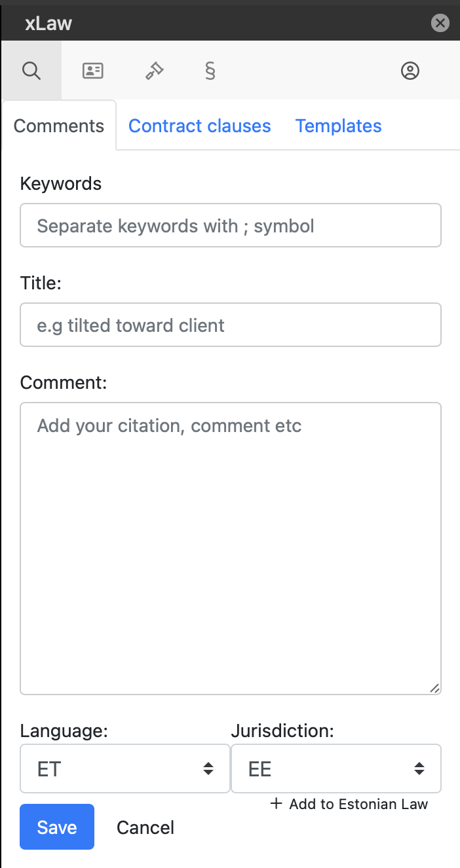460x868 pixels.
Task: Open the contact card icon section
Action: (93, 71)
